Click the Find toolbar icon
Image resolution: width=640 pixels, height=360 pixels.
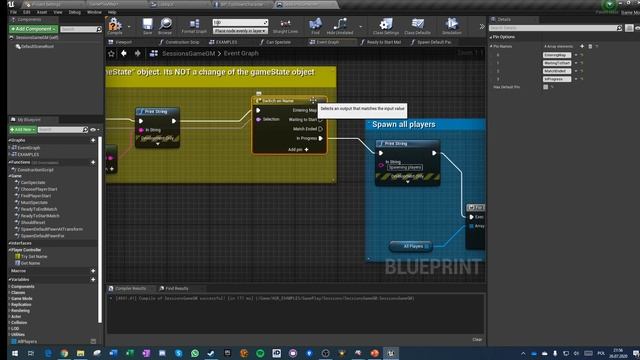(315, 26)
